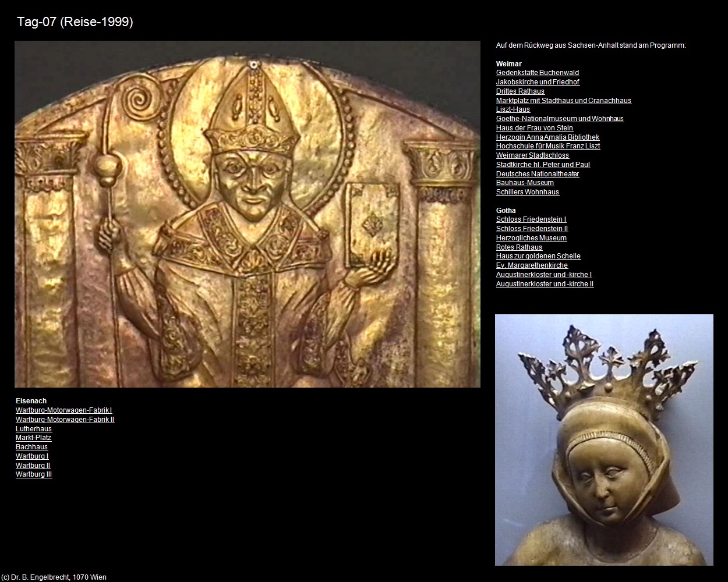Screen dimensions: 728x582
Task: Open Rotes Rathaus link
Action: 519,247
